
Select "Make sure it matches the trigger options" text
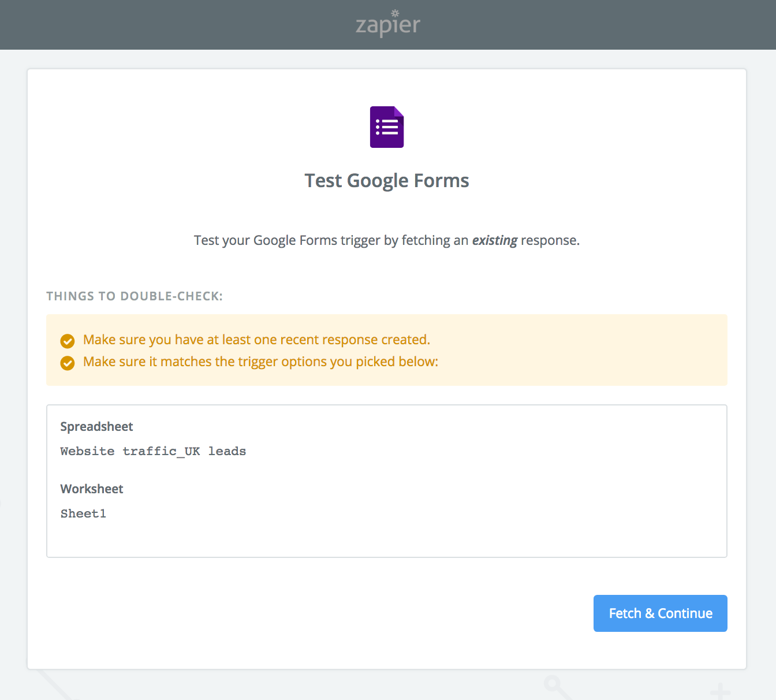[260, 362]
